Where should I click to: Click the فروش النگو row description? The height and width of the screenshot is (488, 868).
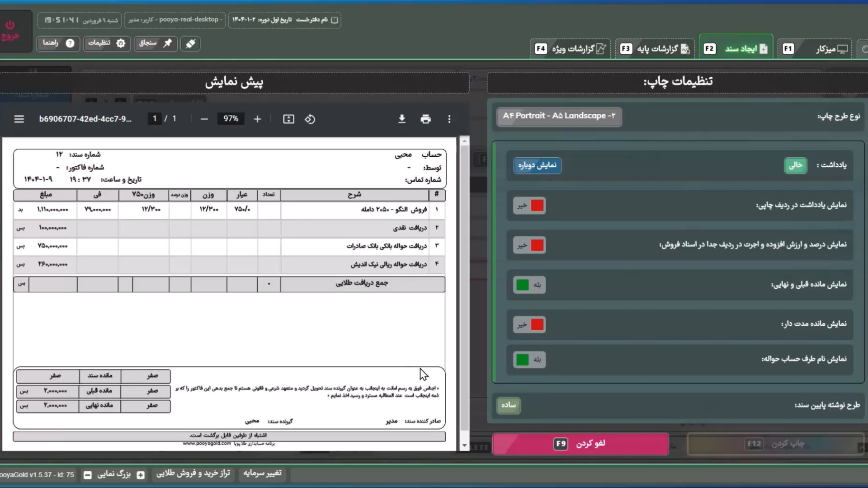point(394,210)
